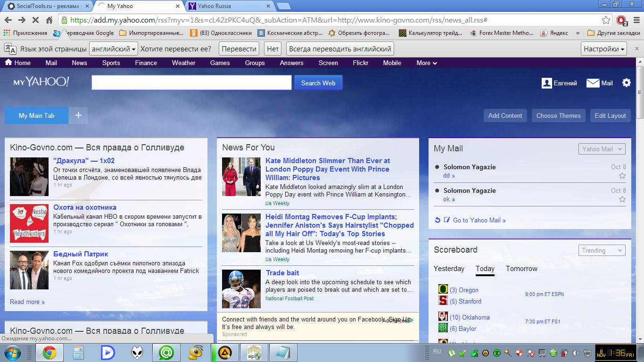Click the Stanford team logo
Viewport: 644px width, 362px height.
tap(443, 300)
